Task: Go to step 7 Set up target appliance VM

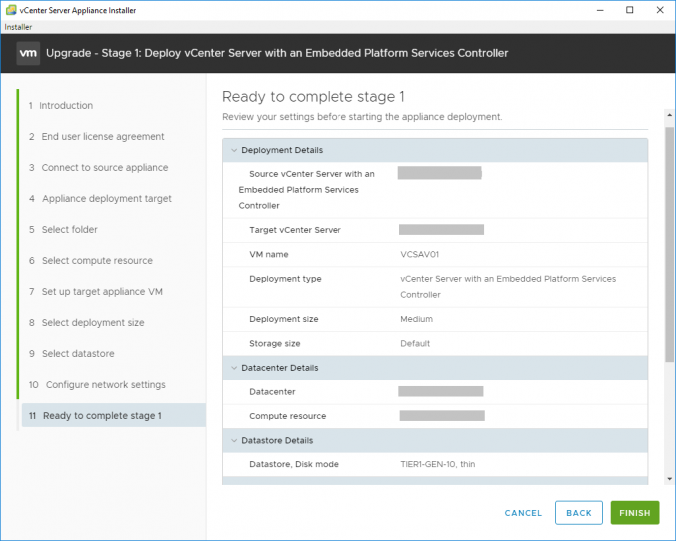Action: pyautogui.click(x=96, y=292)
